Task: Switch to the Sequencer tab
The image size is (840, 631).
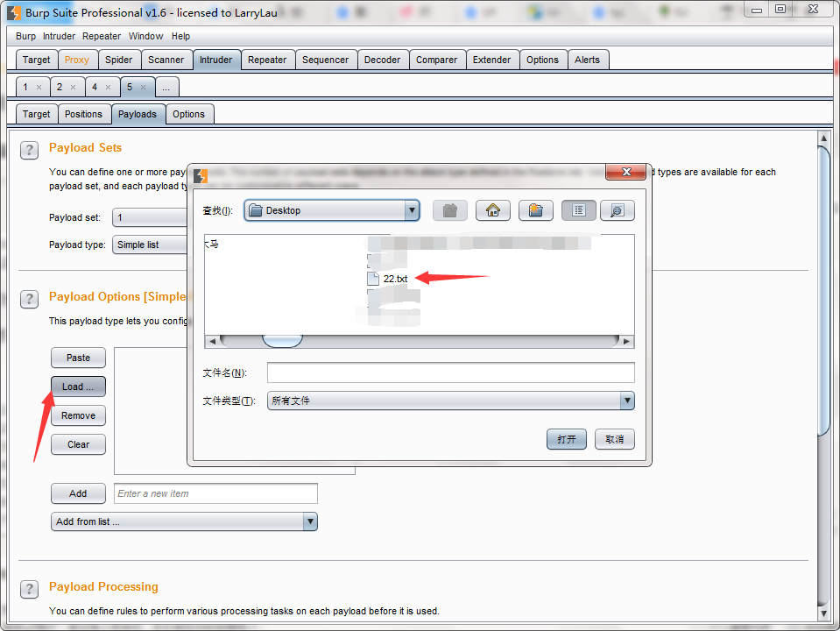Action: [x=325, y=60]
